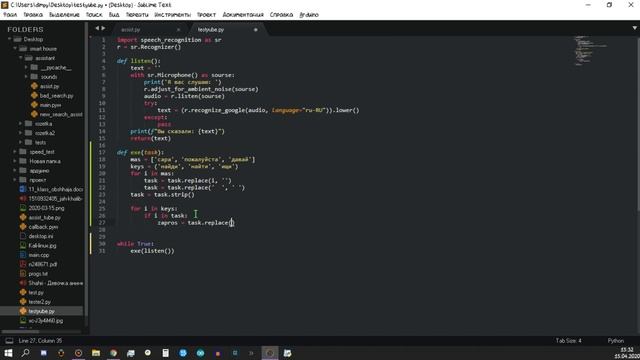Open Chrome from the taskbar
The height and width of the screenshot is (360, 640).
(113, 353)
